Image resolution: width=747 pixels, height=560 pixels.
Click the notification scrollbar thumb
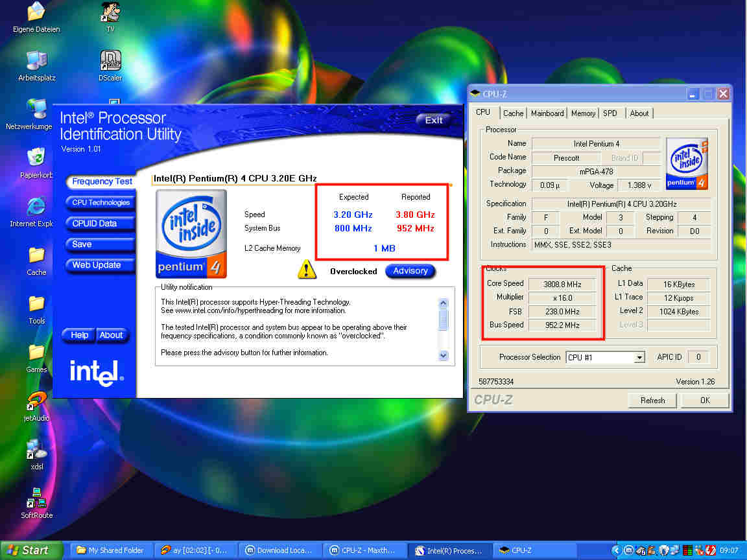[x=443, y=320]
